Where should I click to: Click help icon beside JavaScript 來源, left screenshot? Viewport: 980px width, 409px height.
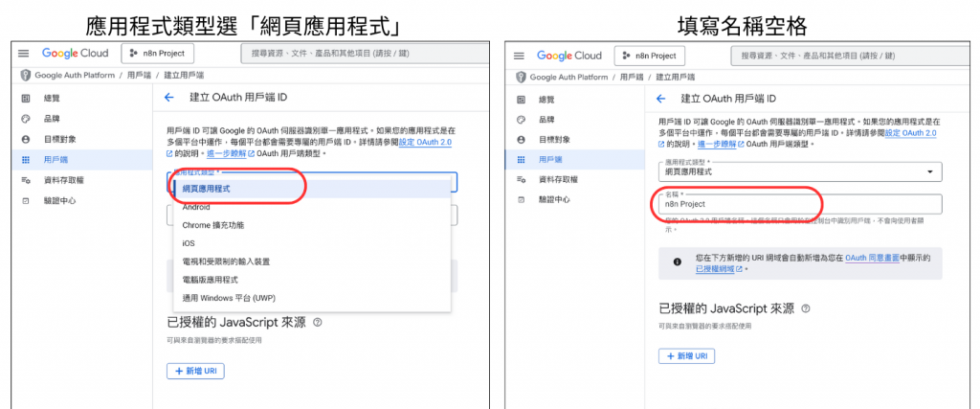(x=318, y=323)
